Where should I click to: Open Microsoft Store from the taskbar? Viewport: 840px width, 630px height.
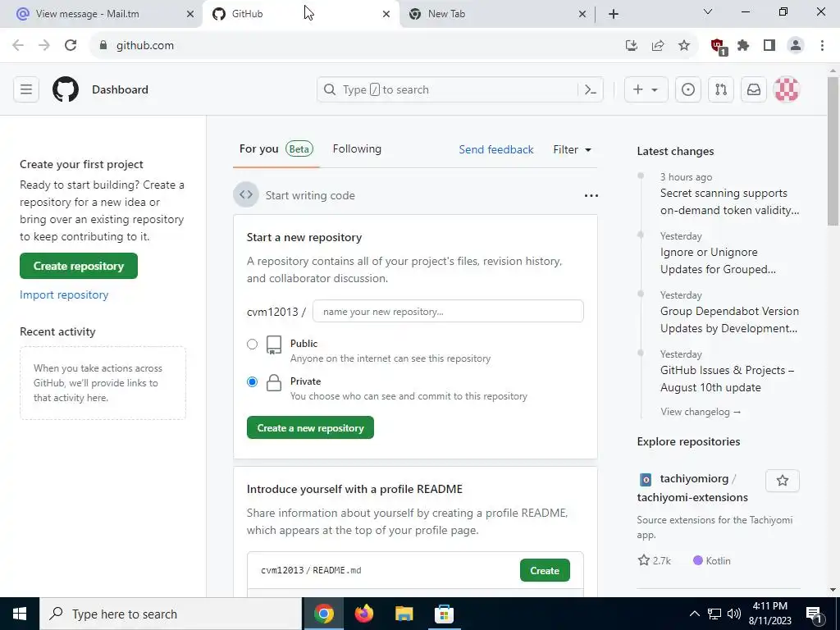click(444, 614)
